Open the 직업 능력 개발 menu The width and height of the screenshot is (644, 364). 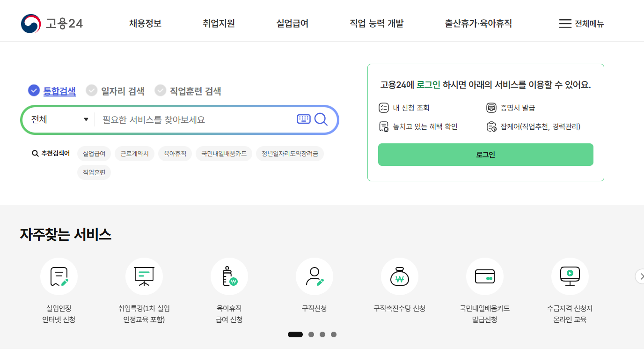[377, 23]
